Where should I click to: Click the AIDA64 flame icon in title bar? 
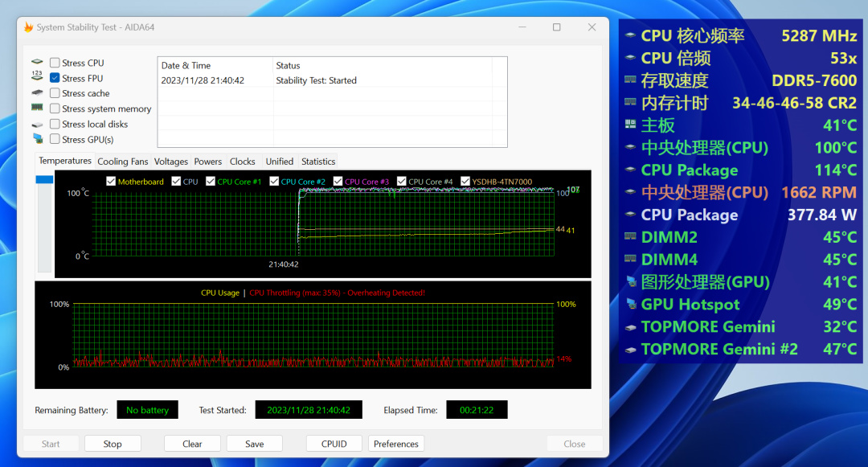point(28,27)
